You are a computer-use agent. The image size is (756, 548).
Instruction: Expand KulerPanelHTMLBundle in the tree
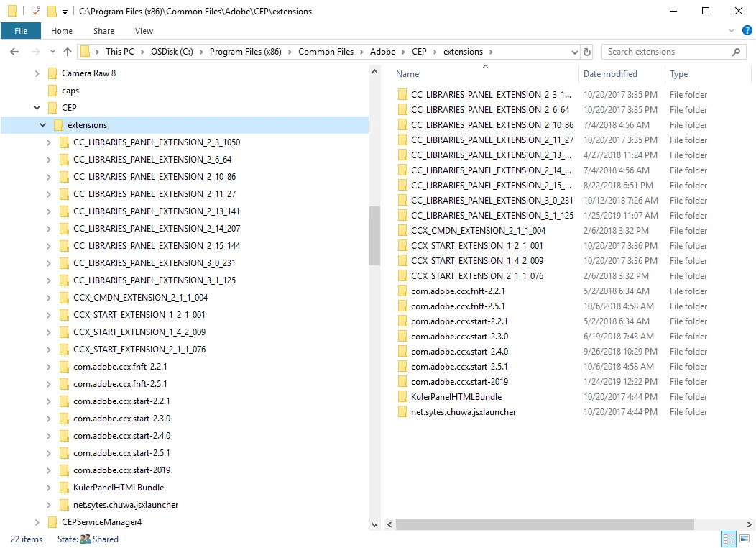coord(48,488)
